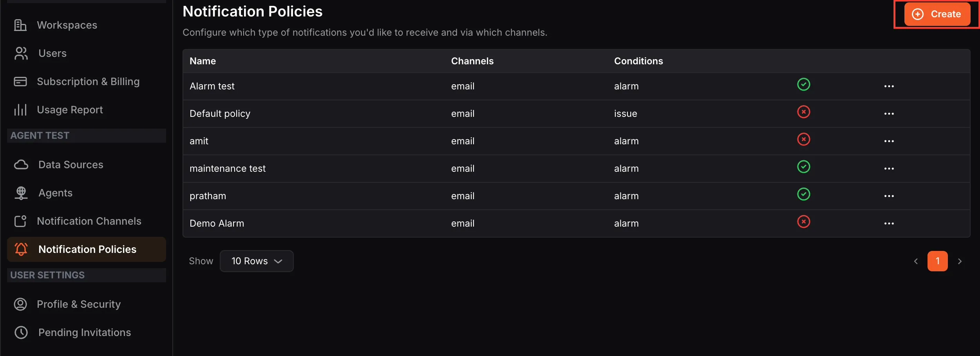Select Notification Policies in the sidebar

pos(87,249)
